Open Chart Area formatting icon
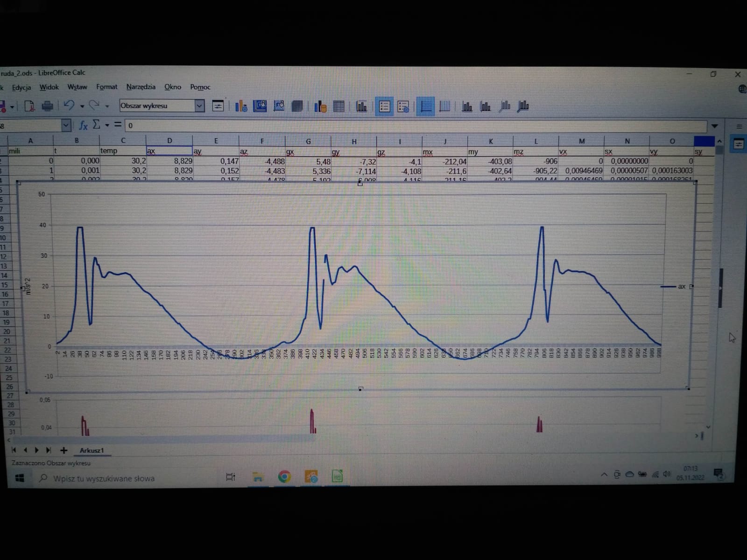Screen dimensions: 747x560 pos(260,106)
